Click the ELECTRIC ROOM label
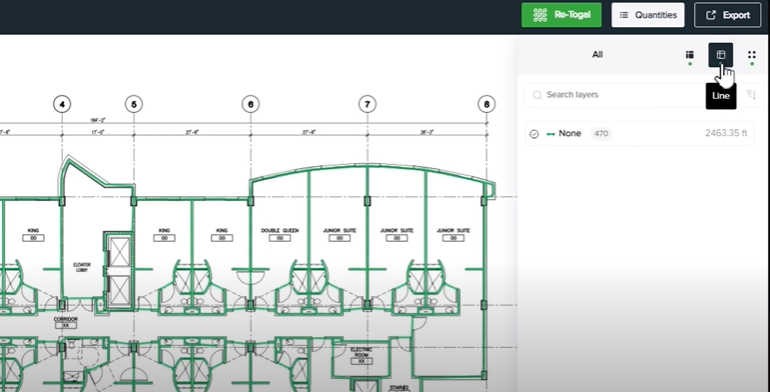This screenshot has height=392, width=770. tap(361, 352)
